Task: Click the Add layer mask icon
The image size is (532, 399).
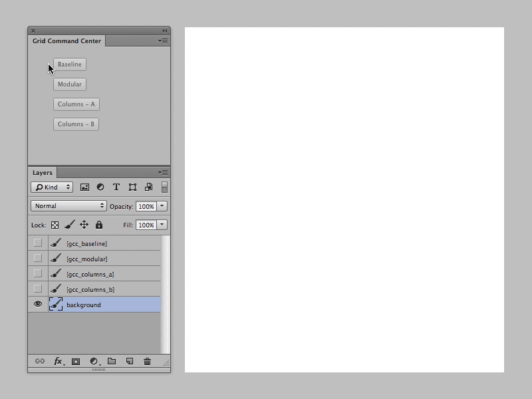Action: click(x=76, y=362)
